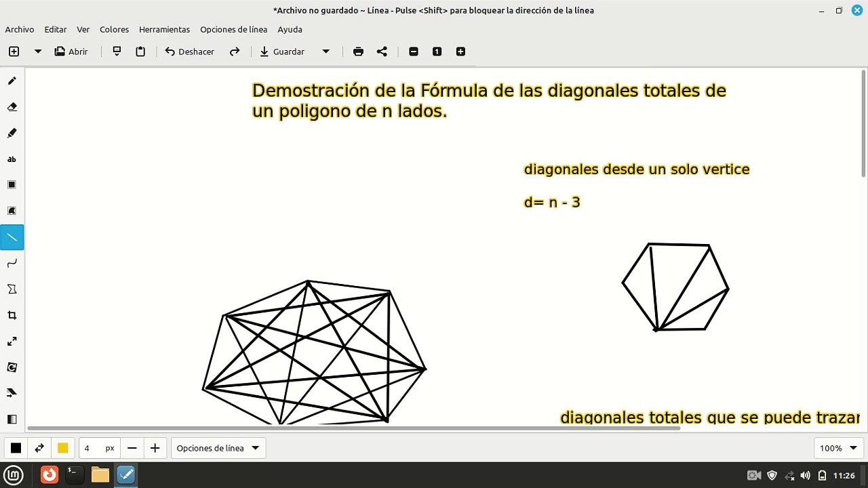Open bottom Opciones de línea dropdown
This screenshot has width=868, height=488.
[218, 448]
